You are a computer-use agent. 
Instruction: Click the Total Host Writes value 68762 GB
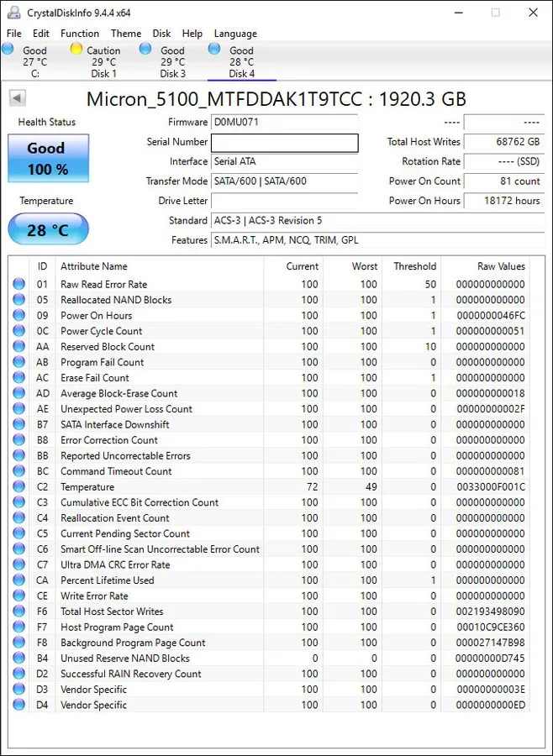(503, 142)
